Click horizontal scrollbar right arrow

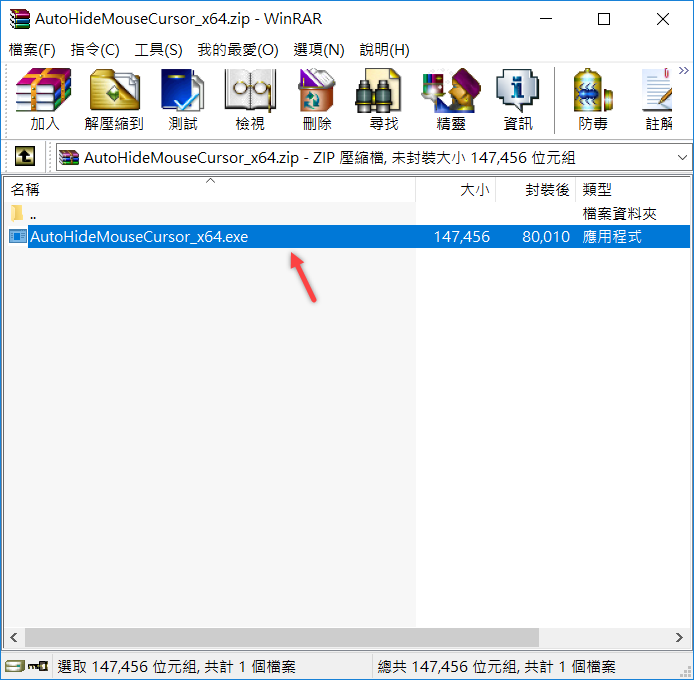[x=679, y=638]
